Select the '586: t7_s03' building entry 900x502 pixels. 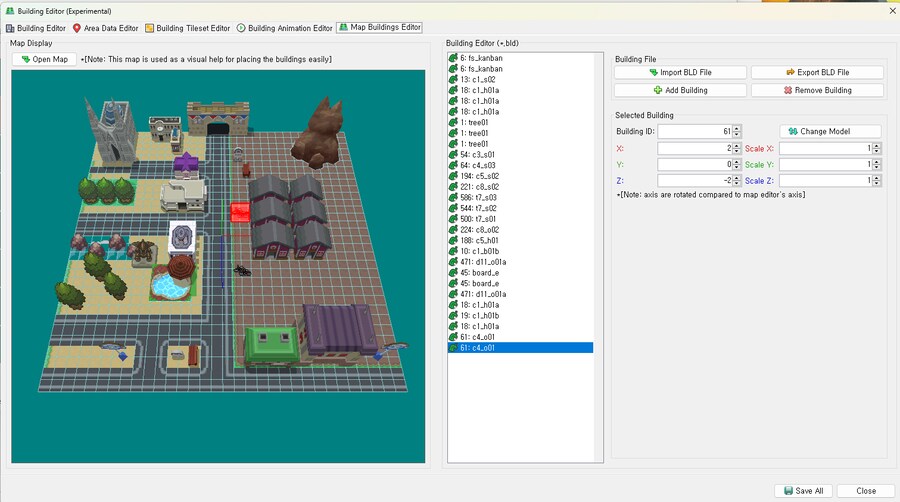click(520, 197)
